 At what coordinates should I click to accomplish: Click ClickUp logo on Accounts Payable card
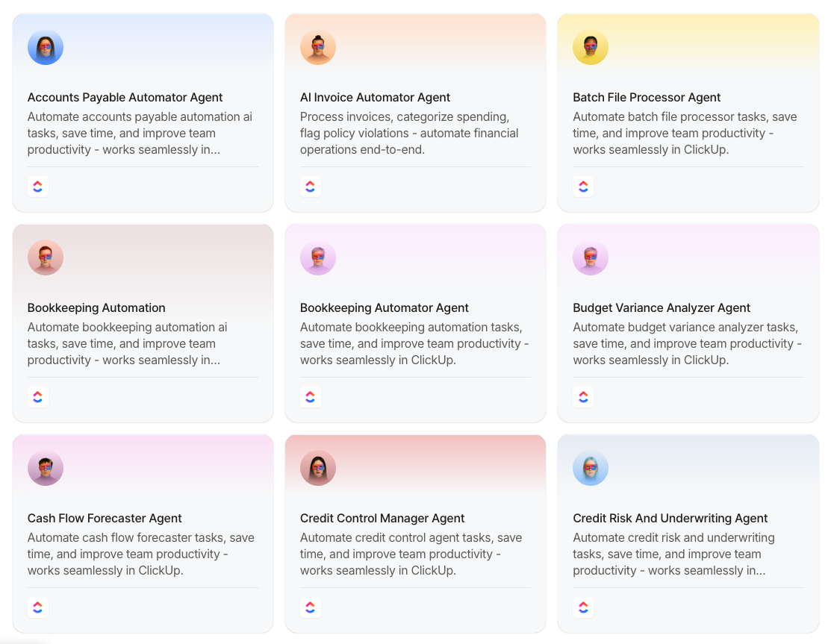38,187
